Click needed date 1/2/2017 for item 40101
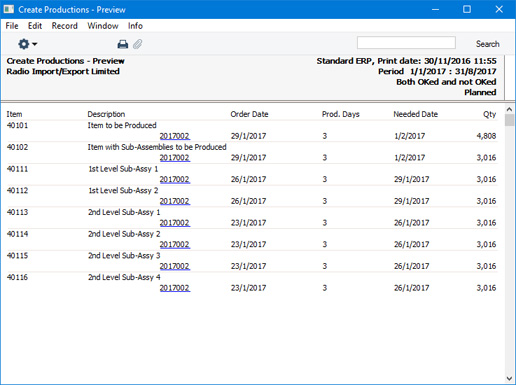This screenshot has width=516, height=385. tap(410, 136)
